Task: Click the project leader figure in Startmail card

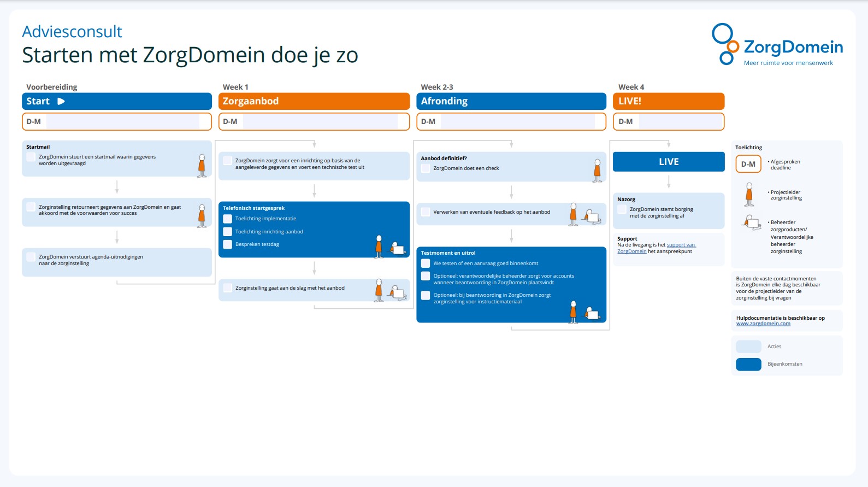Action: click(x=202, y=166)
